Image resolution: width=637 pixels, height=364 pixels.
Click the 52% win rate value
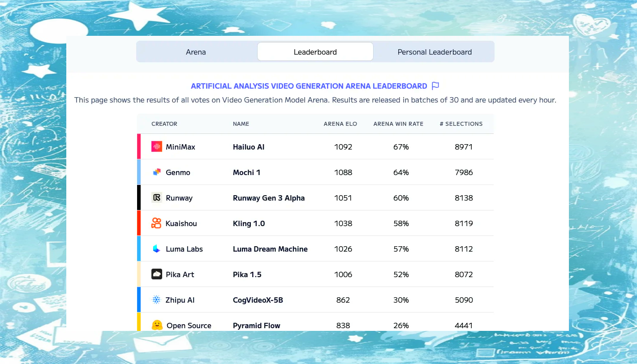[x=401, y=274]
